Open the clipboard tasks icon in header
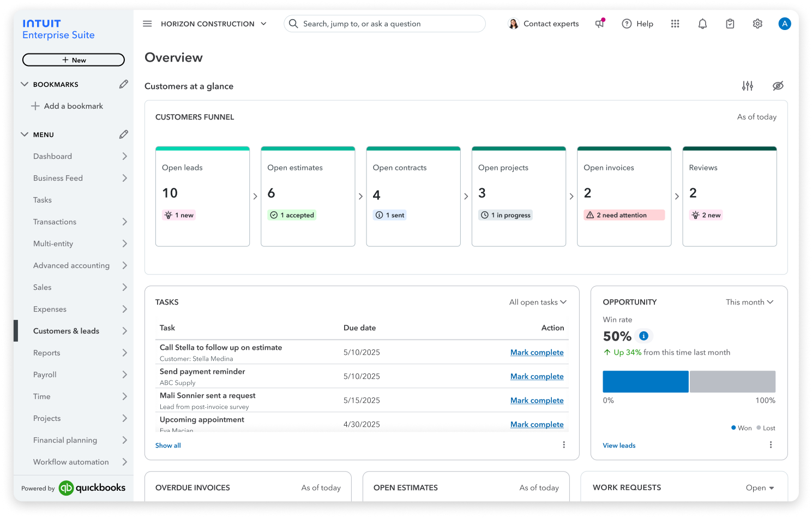This screenshot has height=518, width=812. pos(730,24)
